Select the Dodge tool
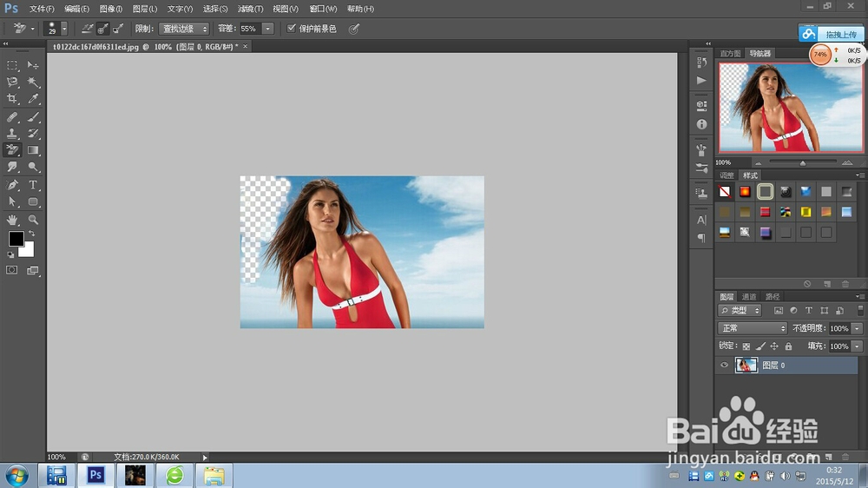The width and height of the screenshot is (868, 488). coord(33,167)
